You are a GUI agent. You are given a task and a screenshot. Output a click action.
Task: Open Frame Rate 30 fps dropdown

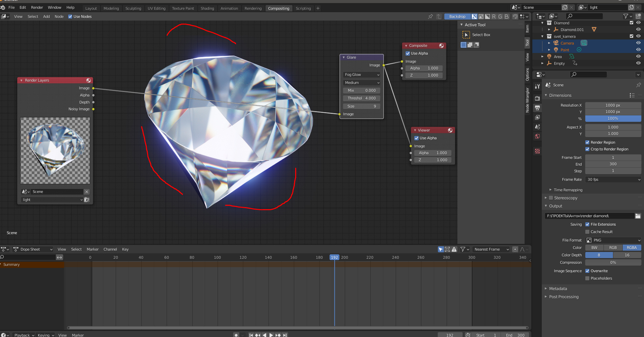click(613, 179)
